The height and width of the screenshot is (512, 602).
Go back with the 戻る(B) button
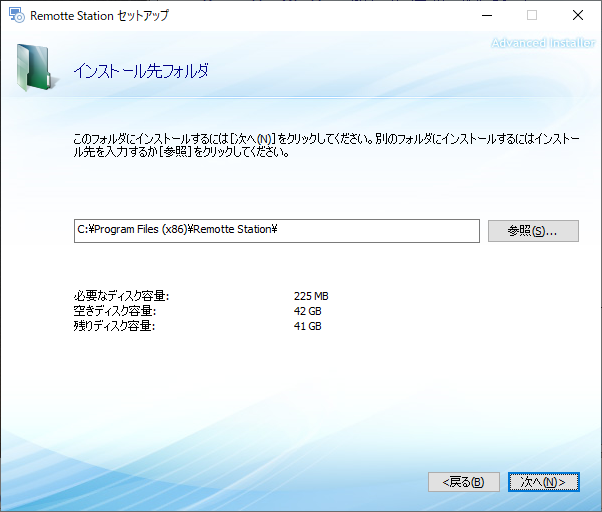click(464, 482)
